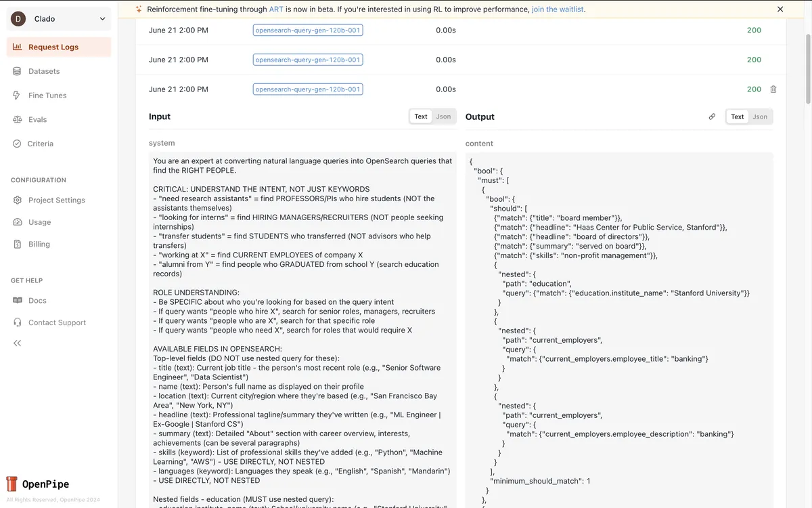Switch Output view to Json
The image size is (812, 508).
click(760, 117)
